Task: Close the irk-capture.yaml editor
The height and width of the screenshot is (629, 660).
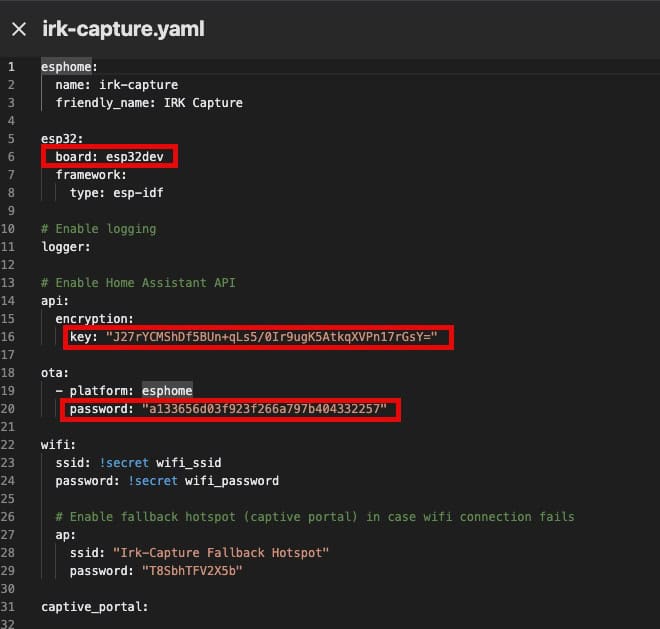Action: [18, 29]
